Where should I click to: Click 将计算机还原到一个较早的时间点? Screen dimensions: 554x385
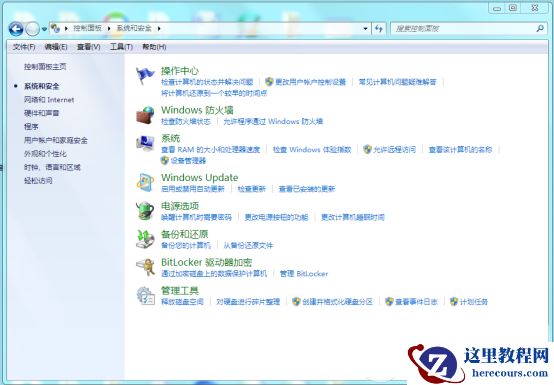(x=214, y=93)
